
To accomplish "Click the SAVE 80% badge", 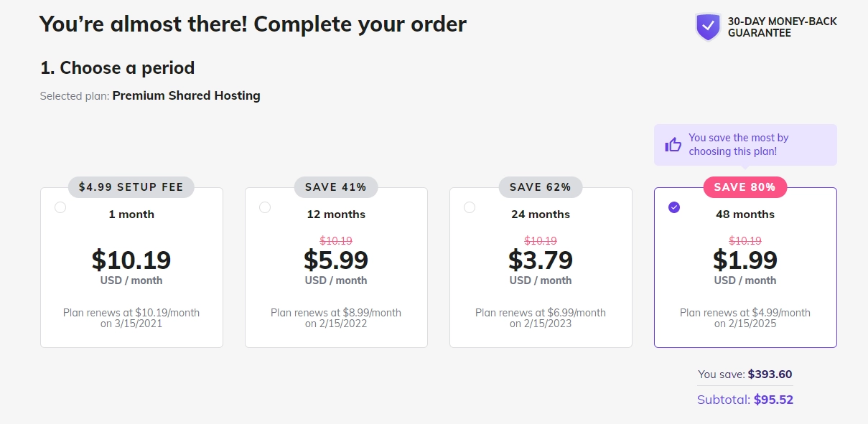I will [x=745, y=187].
